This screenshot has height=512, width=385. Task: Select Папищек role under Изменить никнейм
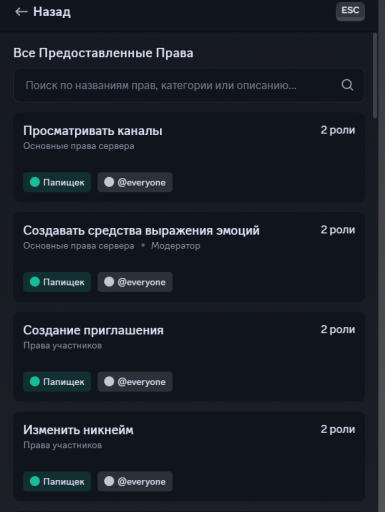click(x=57, y=481)
